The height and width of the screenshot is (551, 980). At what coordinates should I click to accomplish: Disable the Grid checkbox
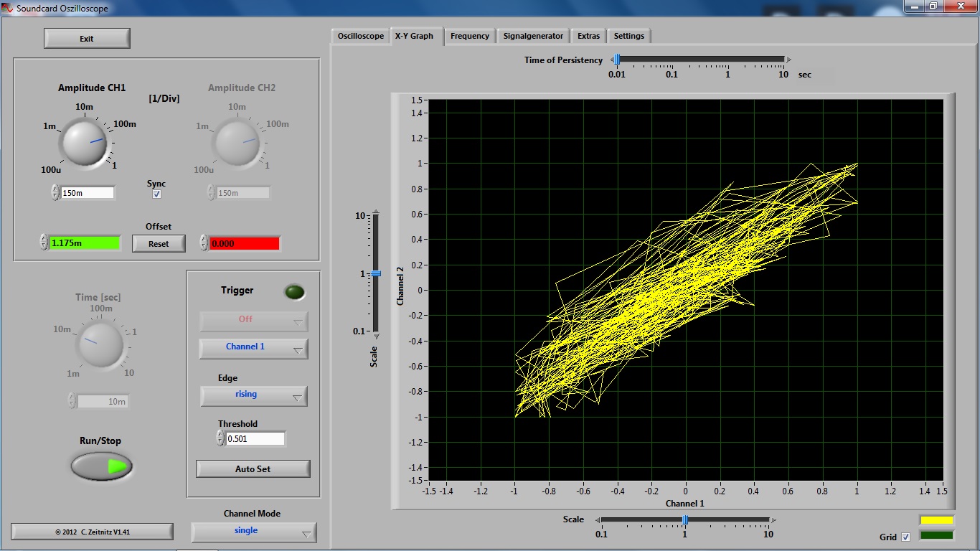coord(905,537)
